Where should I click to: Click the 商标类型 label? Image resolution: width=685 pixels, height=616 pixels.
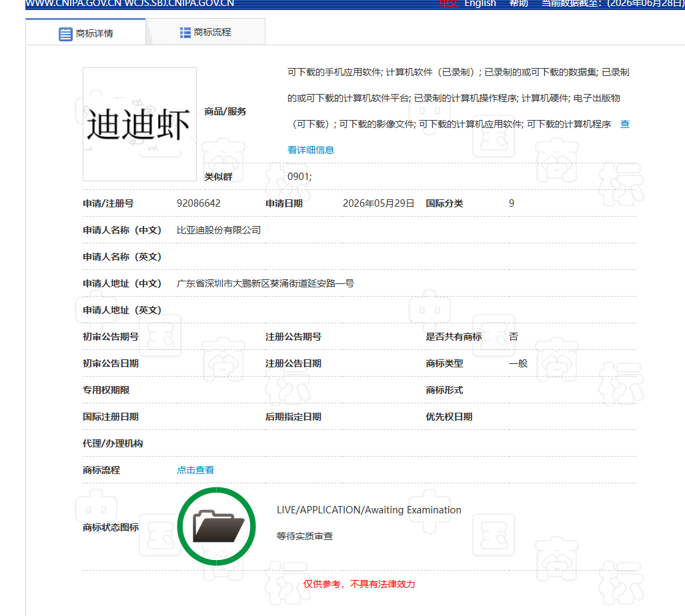[x=444, y=363]
